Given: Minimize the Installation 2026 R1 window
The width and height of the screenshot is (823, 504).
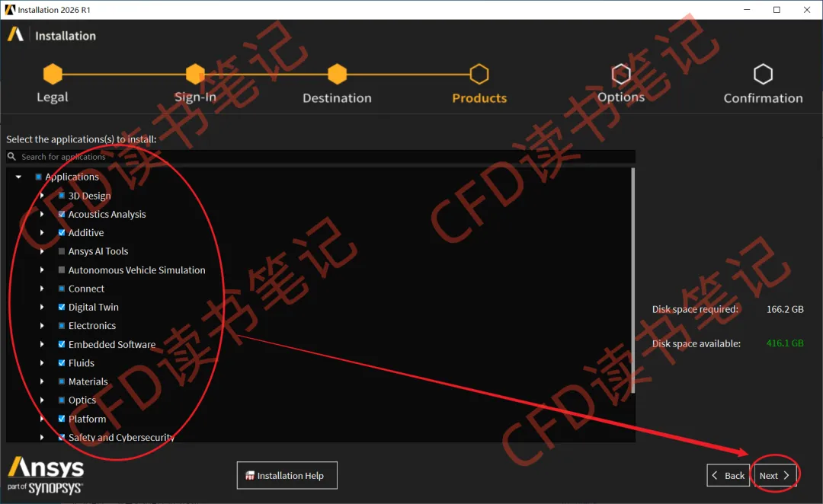Looking at the screenshot, I should coord(747,9).
